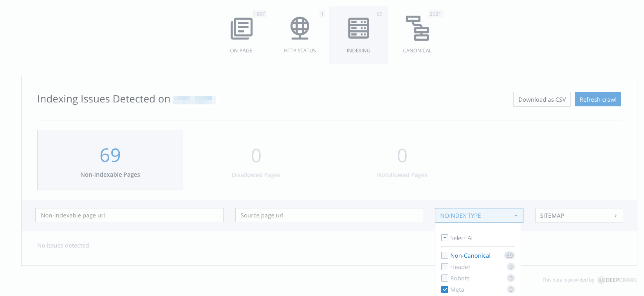Click the Non-Canonical 69 count badge

tap(509, 255)
